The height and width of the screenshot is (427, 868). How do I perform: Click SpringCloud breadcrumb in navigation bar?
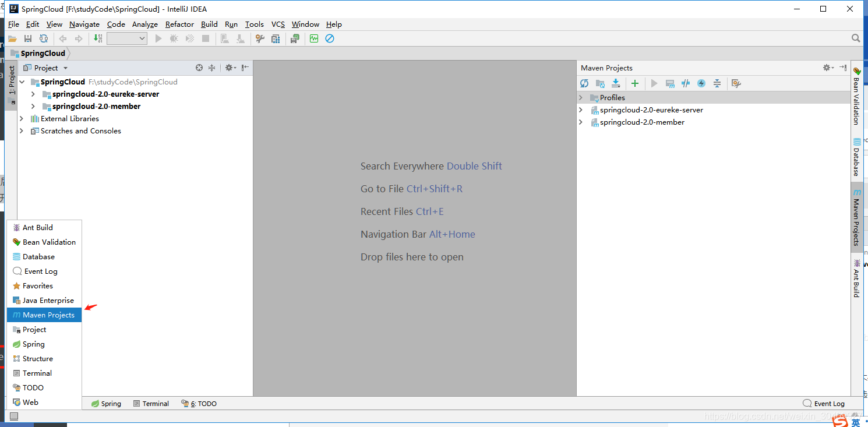38,53
